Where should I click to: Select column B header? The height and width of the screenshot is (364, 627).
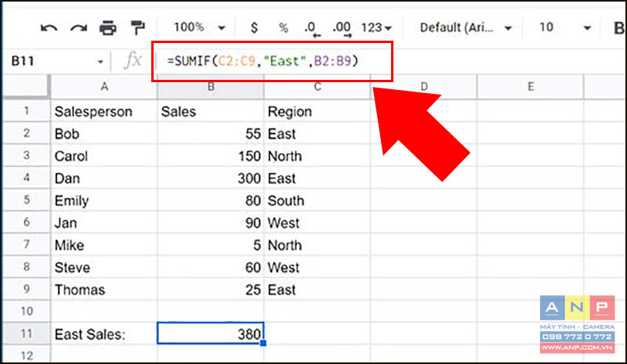(x=210, y=87)
